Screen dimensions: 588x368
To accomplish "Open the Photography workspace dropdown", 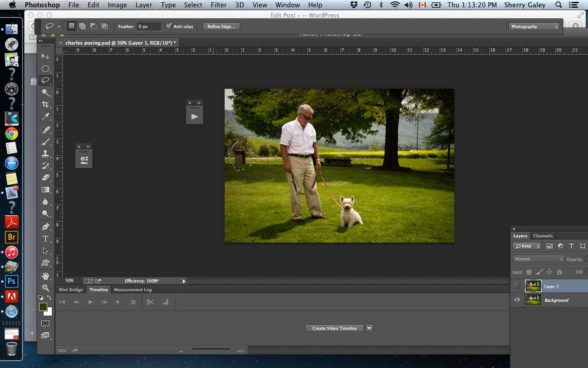I will click(534, 27).
